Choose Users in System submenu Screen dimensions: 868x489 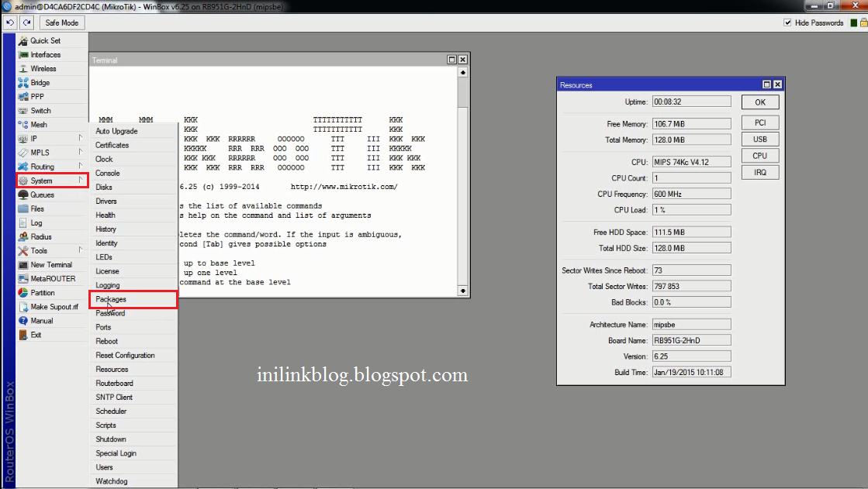(133, 467)
